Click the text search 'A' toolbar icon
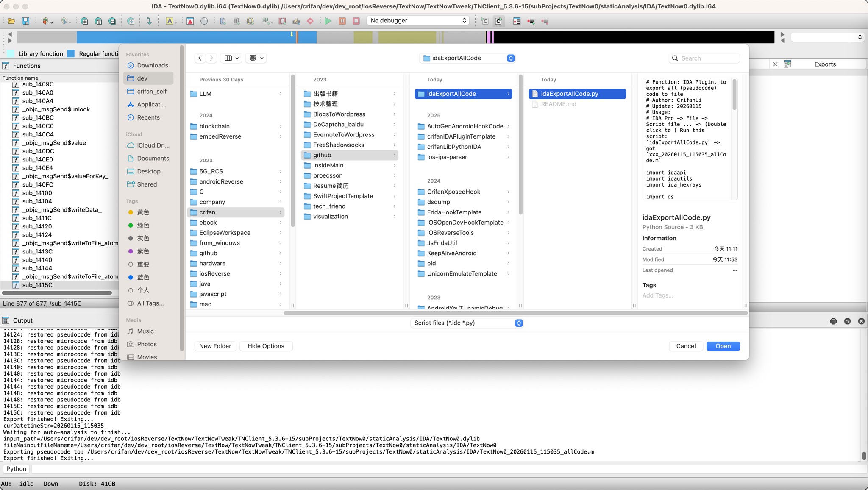Viewport: 868px width, 490px height. coord(170,21)
